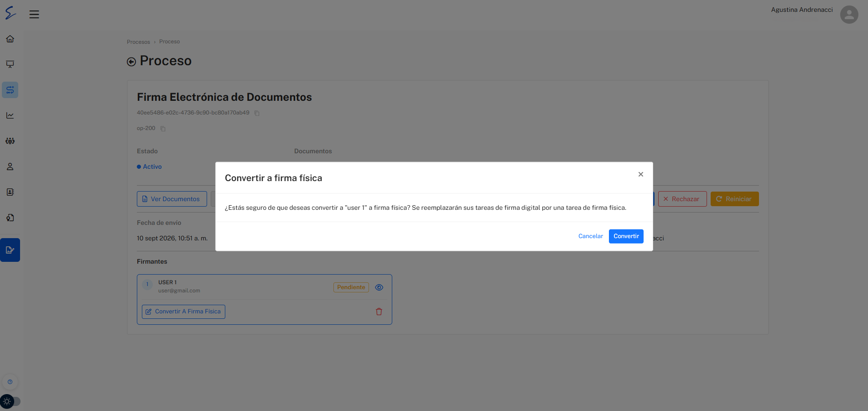Copy the op-200 identifier

(x=163, y=129)
